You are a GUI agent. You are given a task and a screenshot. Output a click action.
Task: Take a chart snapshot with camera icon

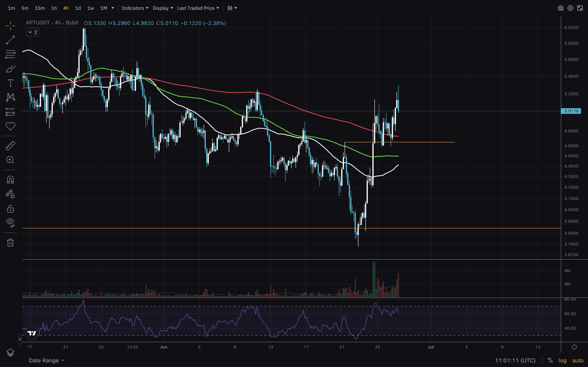pyautogui.click(x=560, y=8)
